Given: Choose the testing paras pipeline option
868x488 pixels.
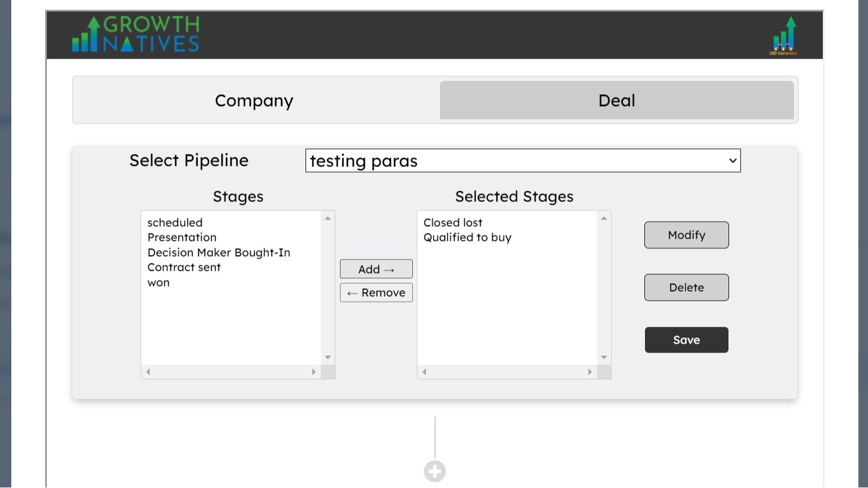Looking at the screenshot, I should [x=362, y=161].
